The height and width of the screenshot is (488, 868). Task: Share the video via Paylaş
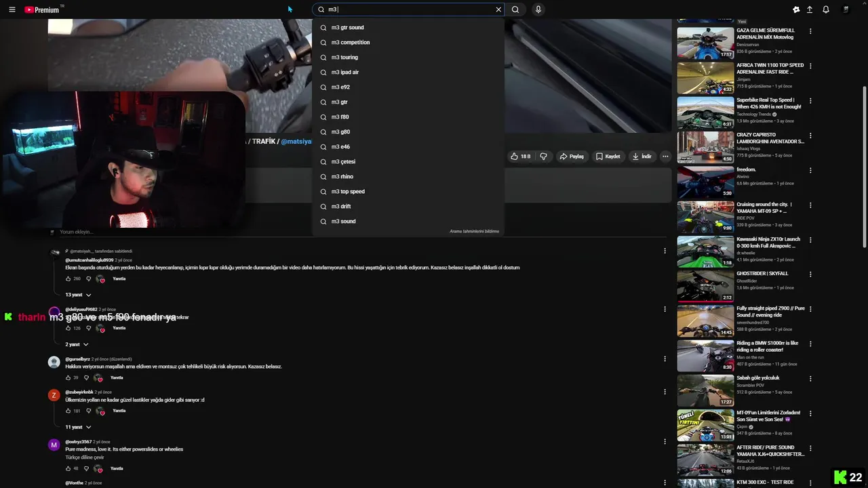point(572,157)
